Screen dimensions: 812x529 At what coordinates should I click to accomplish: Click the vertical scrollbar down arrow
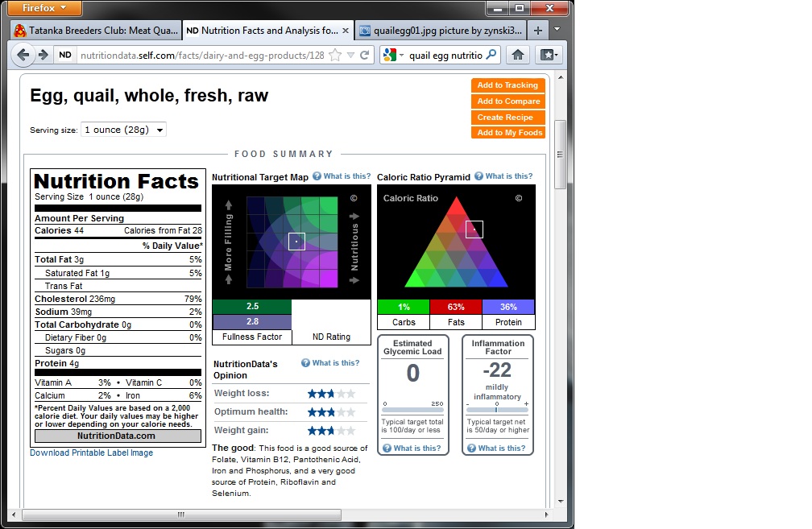point(560,501)
